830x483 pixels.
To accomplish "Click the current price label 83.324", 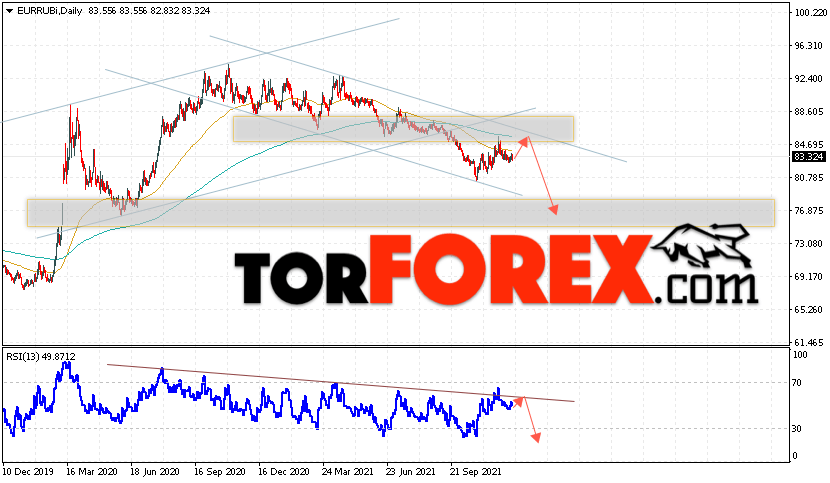I will point(809,157).
